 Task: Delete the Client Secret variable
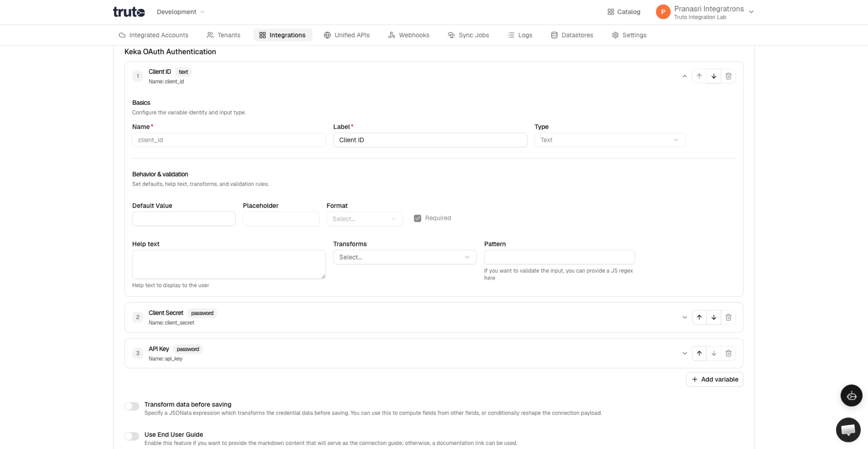728,317
